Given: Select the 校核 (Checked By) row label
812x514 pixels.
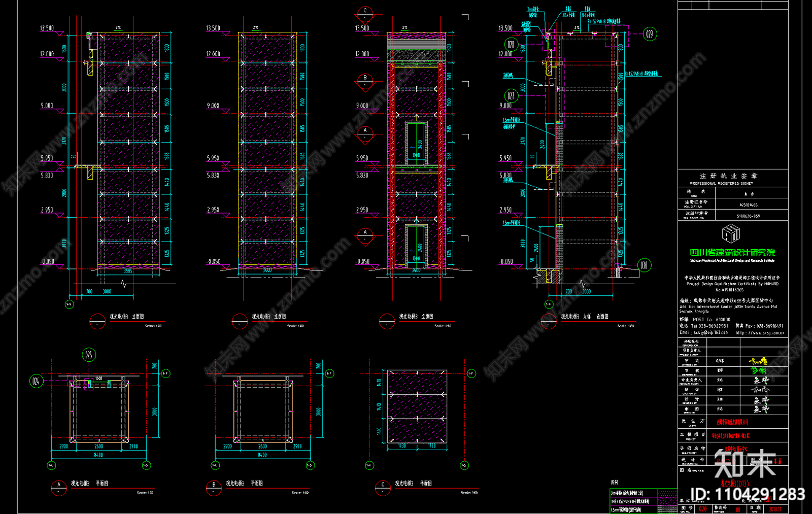Looking at the screenshot, I should click(691, 390).
